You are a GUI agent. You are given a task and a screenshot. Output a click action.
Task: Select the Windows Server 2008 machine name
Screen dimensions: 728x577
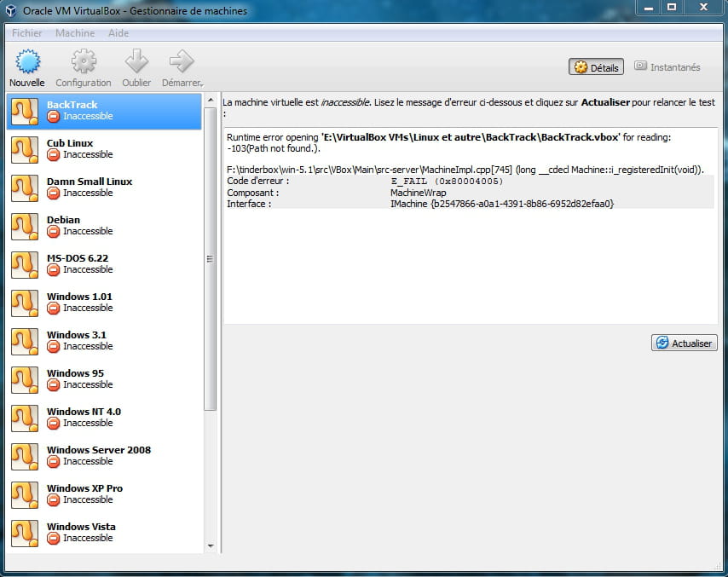pos(99,450)
